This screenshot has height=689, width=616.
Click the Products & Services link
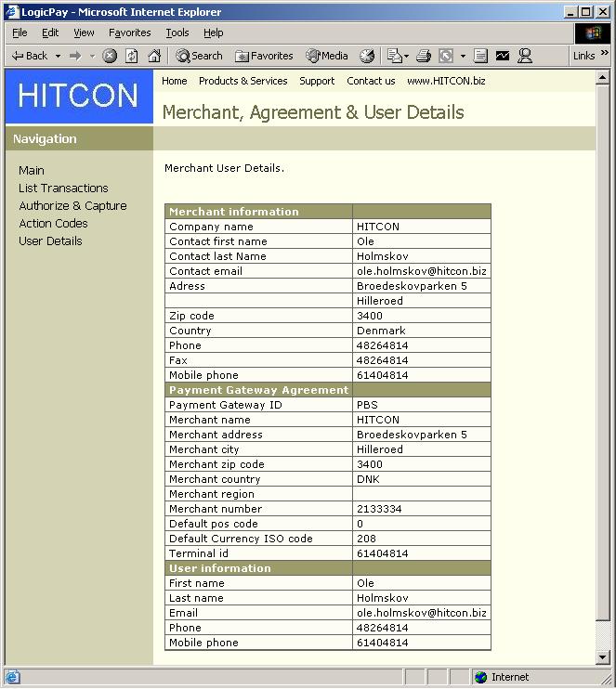point(242,81)
